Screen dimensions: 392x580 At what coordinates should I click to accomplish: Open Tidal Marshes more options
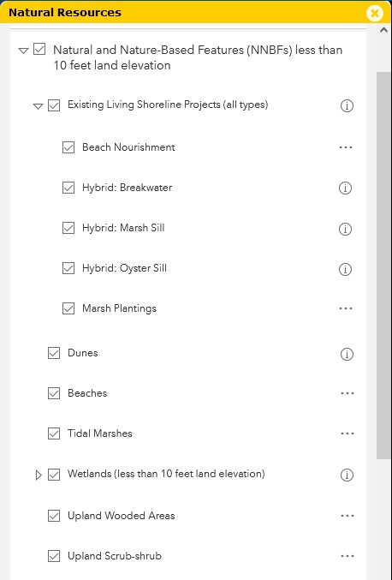coord(347,434)
